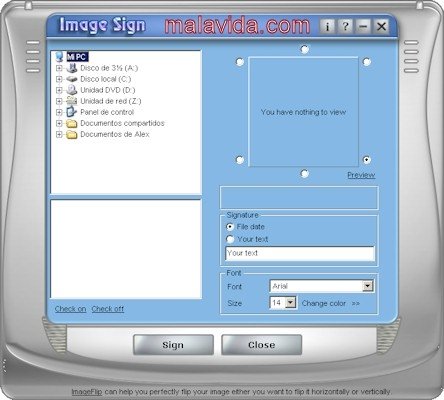Select Documentos compartidos text label
Image resolution: width=444 pixels, height=400 pixels.
(x=122, y=123)
